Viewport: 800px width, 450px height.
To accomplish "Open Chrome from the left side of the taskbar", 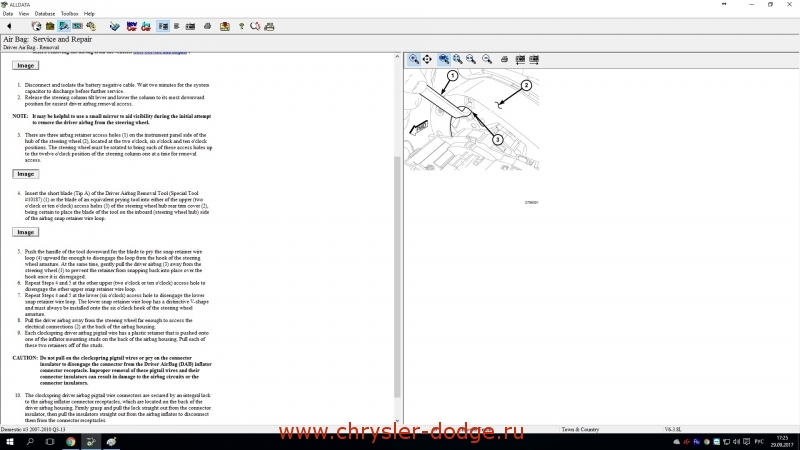I will [x=70, y=442].
